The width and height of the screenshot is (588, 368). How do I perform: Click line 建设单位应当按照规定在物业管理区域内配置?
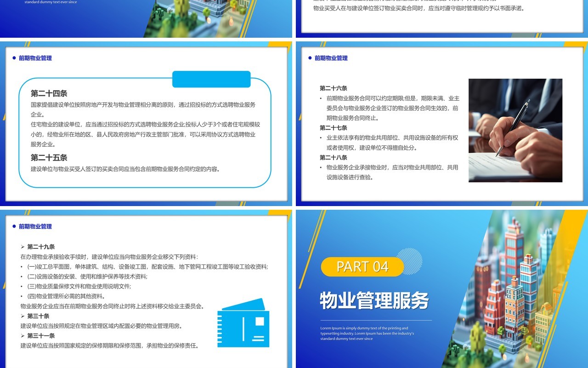pyautogui.click(x=102, y=326)
